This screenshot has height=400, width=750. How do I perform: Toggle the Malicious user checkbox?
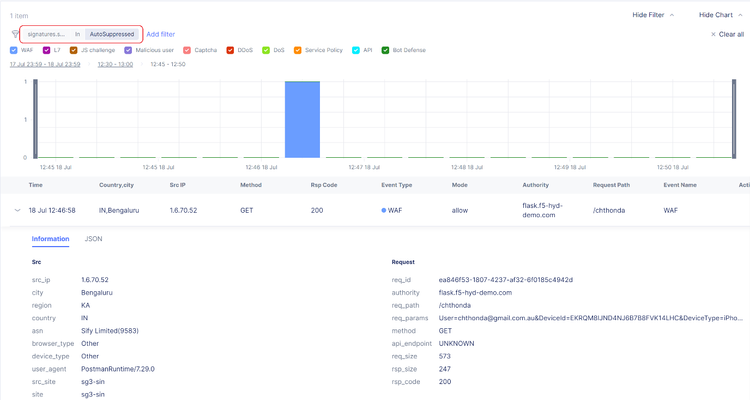click(x=128, y=50)
